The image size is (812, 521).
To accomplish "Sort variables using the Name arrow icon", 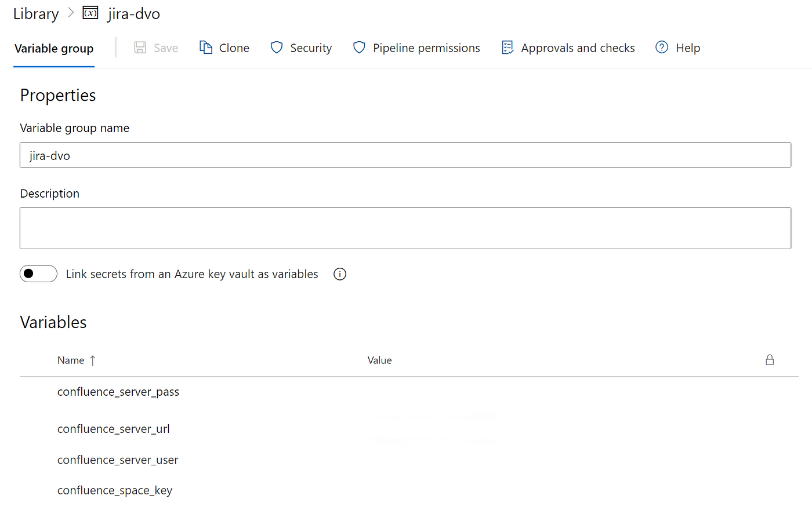I will tap(92, 360).
